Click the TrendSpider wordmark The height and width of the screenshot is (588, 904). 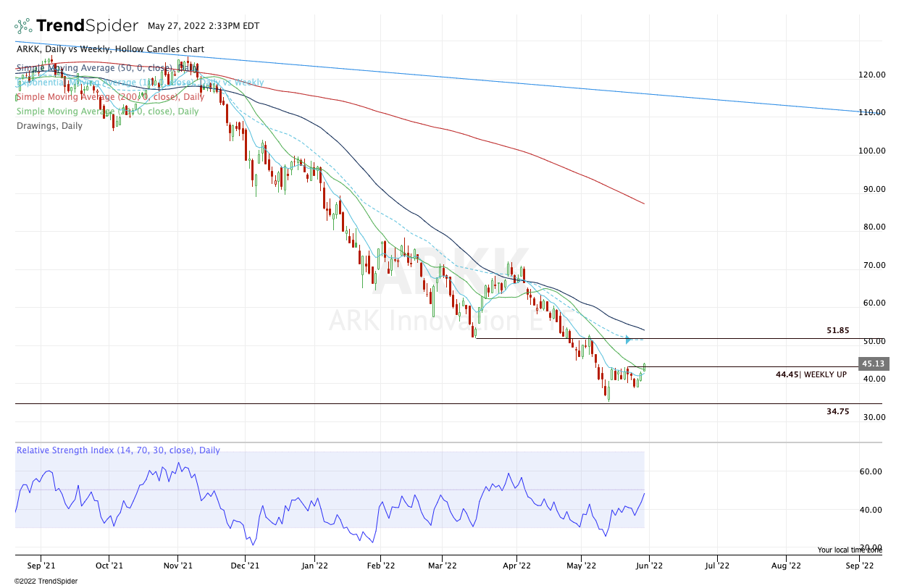point(87,26)
